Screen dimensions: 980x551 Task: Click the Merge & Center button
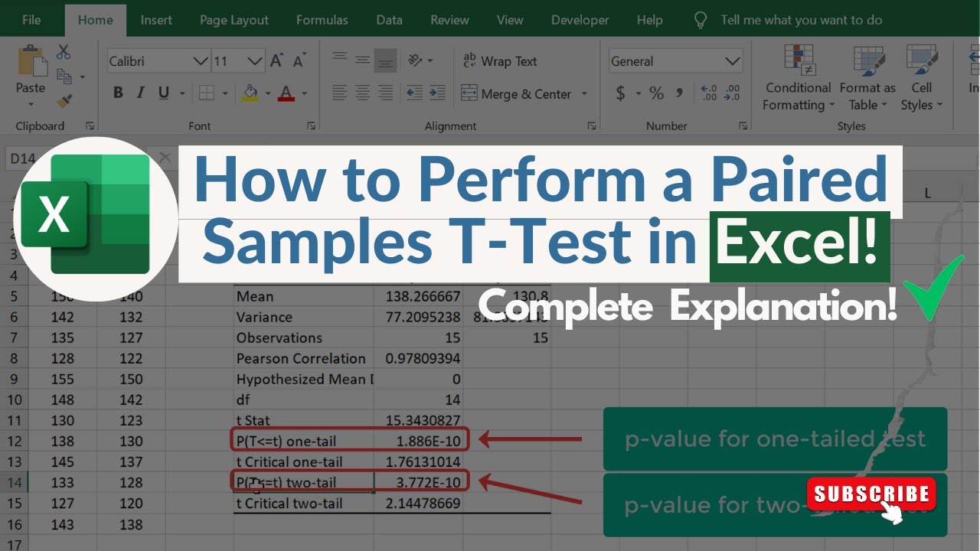click(517, 93)
